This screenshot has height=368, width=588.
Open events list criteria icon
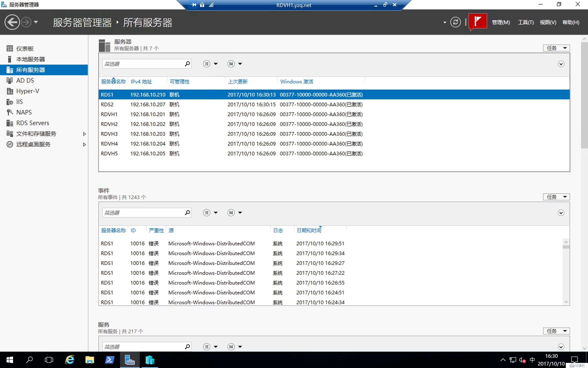tap(207, 213)
